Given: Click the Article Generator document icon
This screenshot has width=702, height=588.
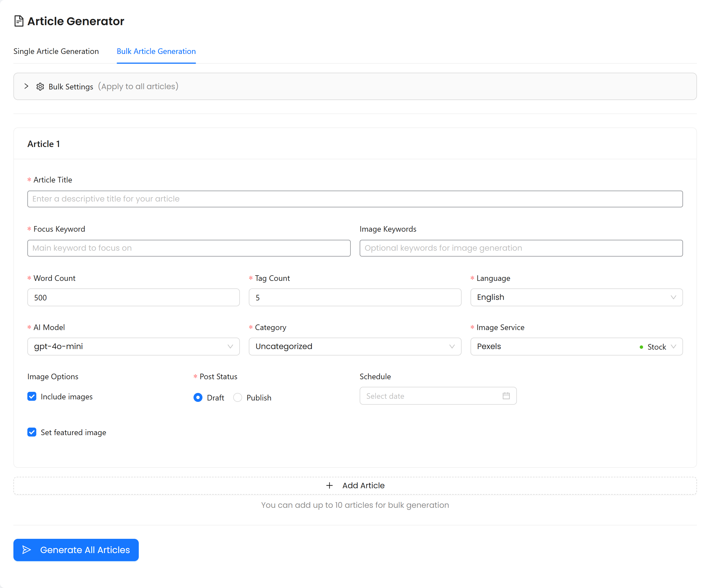Looking at the screenshot, I should (x=19, y=21).
